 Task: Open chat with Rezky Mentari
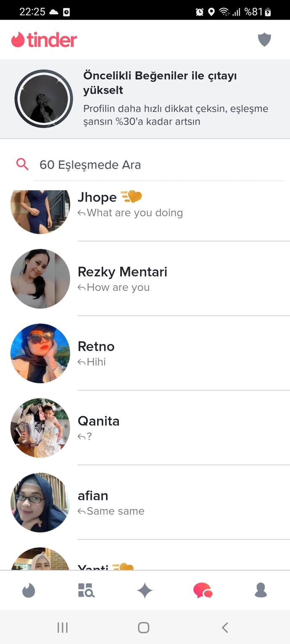pos(145,279)
